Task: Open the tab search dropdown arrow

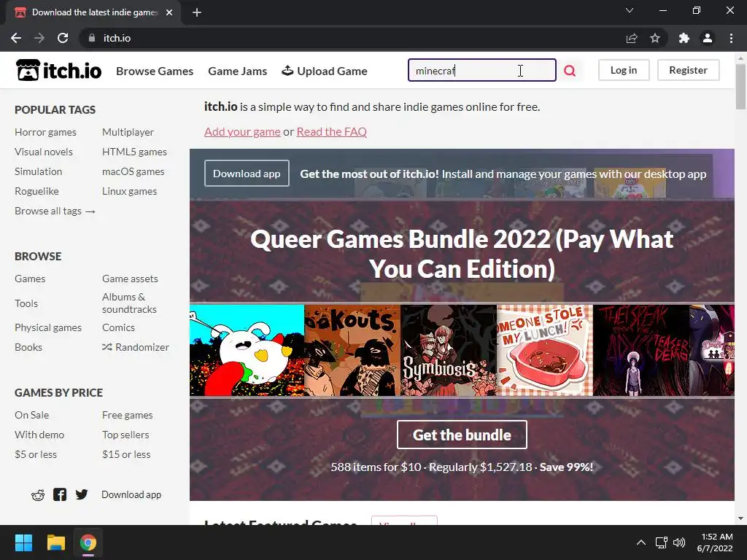Action: 630,10
